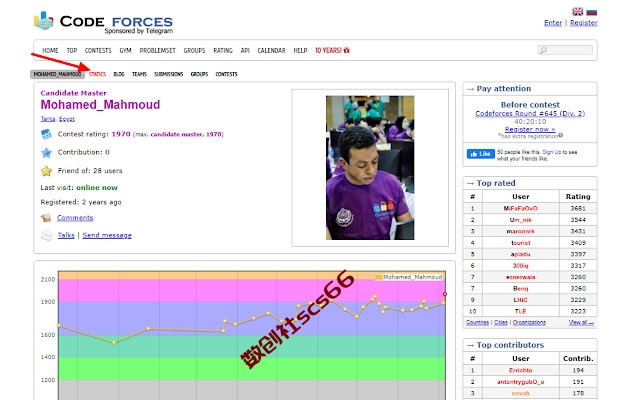Viewport: 640px width, 400px height.
Task: Open the PROBLEMSET menu item
Action: point(158,51)
